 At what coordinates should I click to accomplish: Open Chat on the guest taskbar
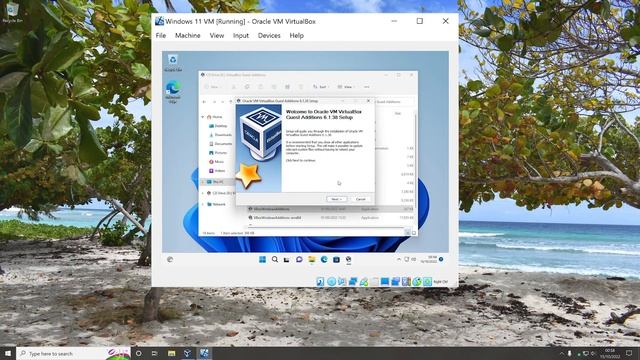[299, 259]
